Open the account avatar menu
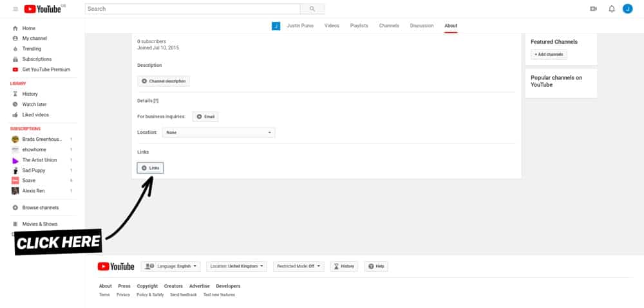644x308 pixels. point(627,8)
